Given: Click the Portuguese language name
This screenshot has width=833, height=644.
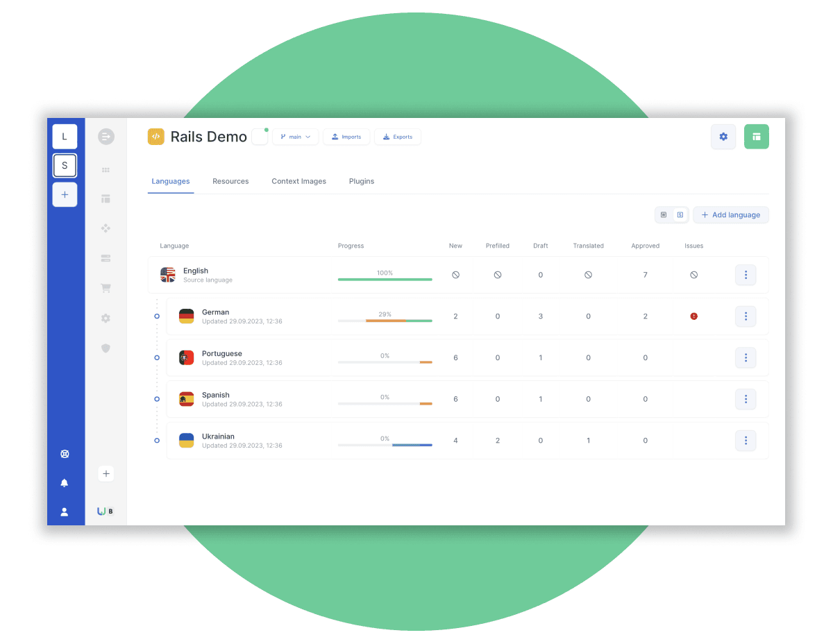Looking at the screenshot, I should (x=222, y=354).
